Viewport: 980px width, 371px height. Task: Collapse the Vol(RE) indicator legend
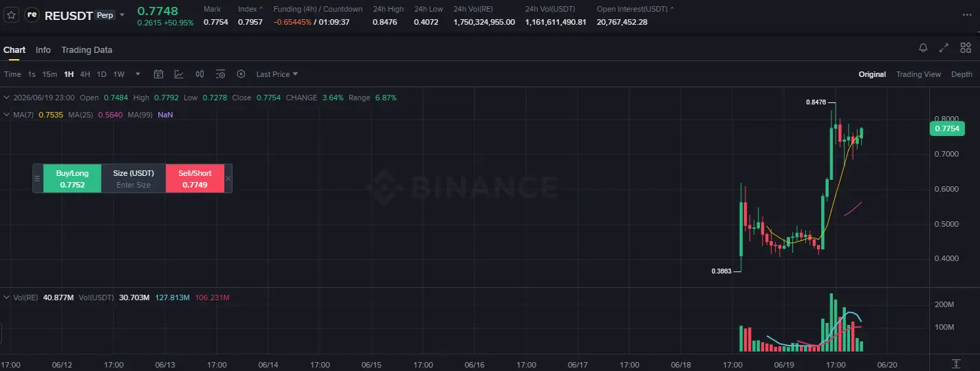(x=8, y=297)
